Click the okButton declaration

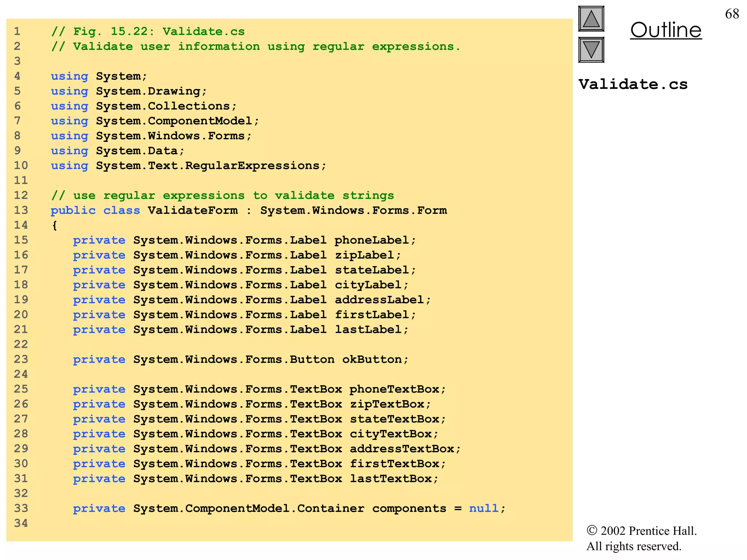(241, 359)
